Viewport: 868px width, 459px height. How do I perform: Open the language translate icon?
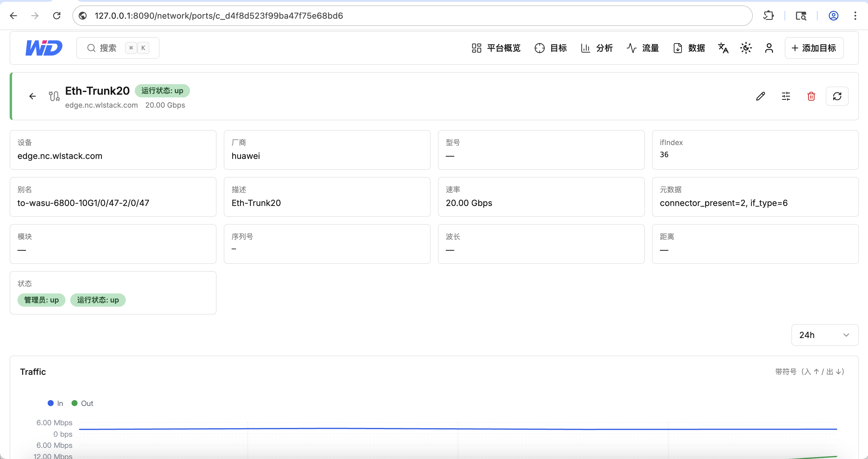click(723, 48)
